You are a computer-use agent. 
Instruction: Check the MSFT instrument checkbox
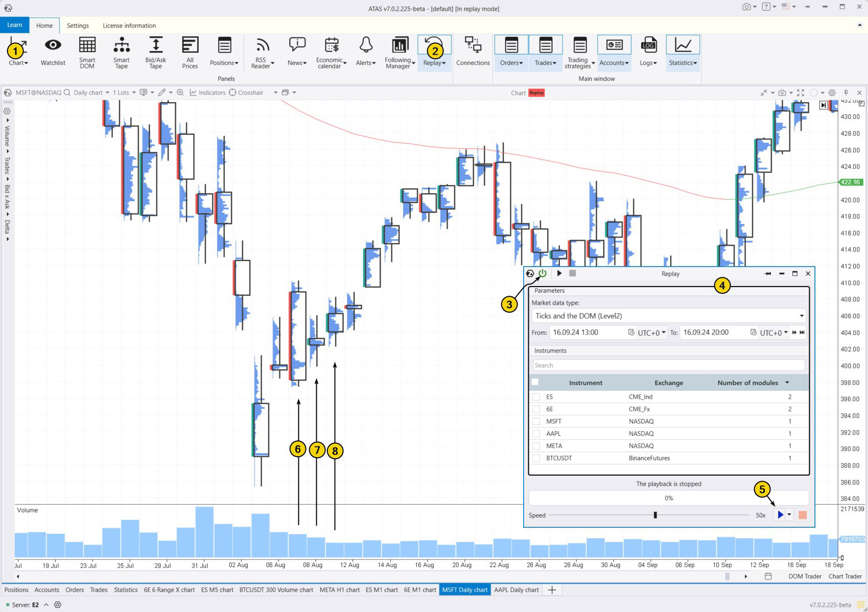(536, 421)
